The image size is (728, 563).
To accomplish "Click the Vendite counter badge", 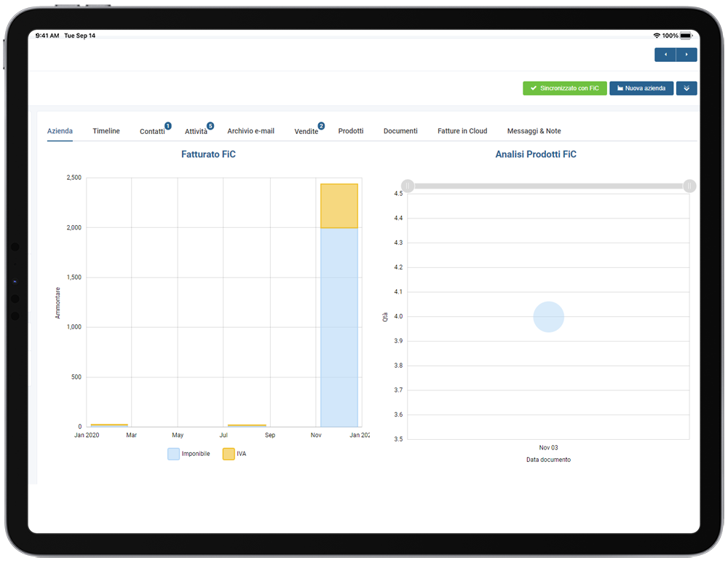I will click(x=321, y=126).
